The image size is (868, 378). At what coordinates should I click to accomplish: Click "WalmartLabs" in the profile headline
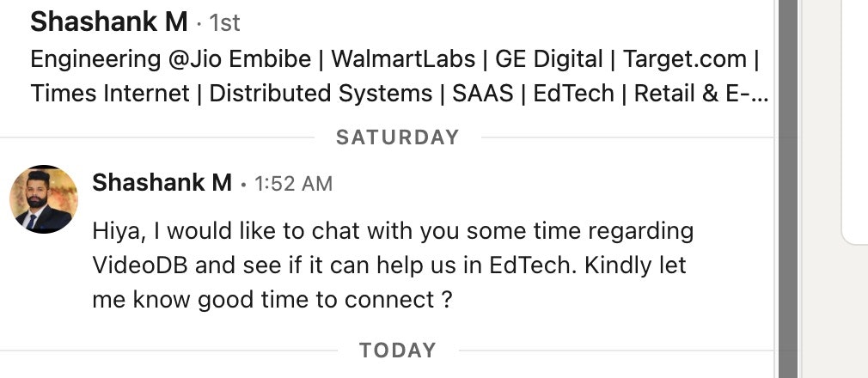(x=402, y=59)
